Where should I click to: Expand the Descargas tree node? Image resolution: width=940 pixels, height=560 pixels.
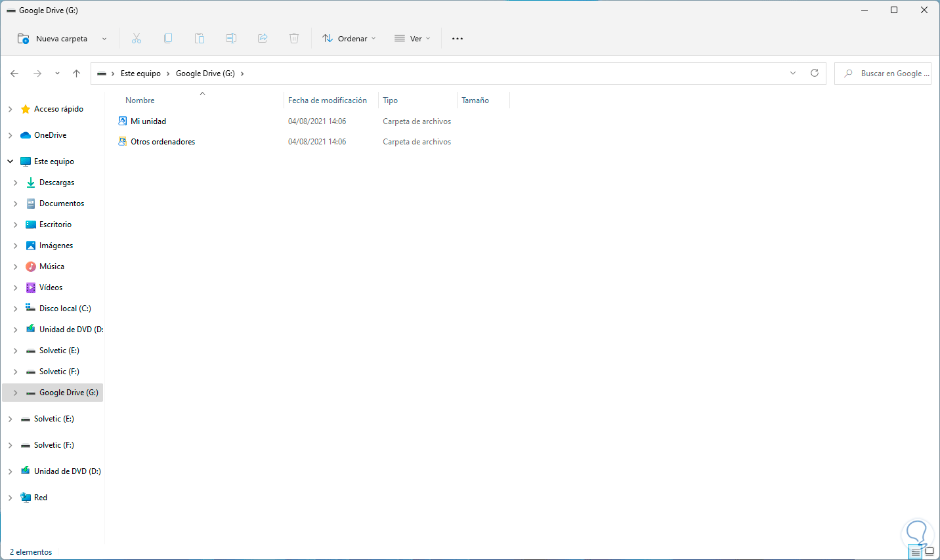[15, 183]
